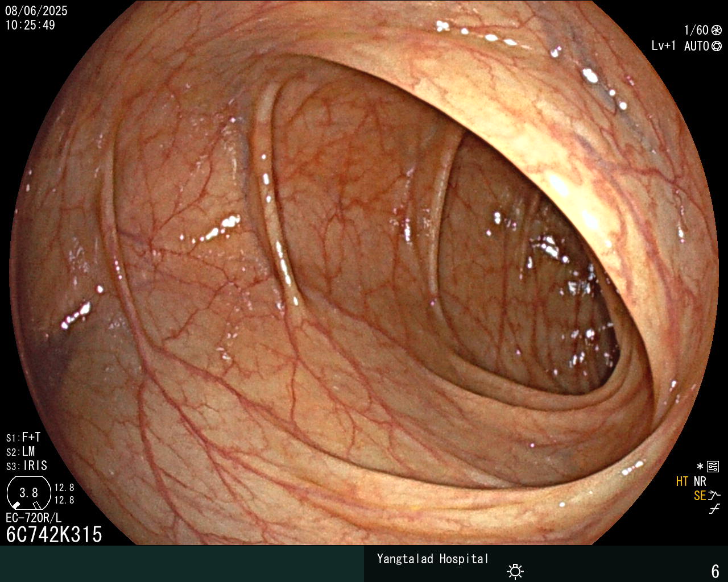
Task: Click the iris aperture icon beside AUTO
Action: click(x=717, y=46)
